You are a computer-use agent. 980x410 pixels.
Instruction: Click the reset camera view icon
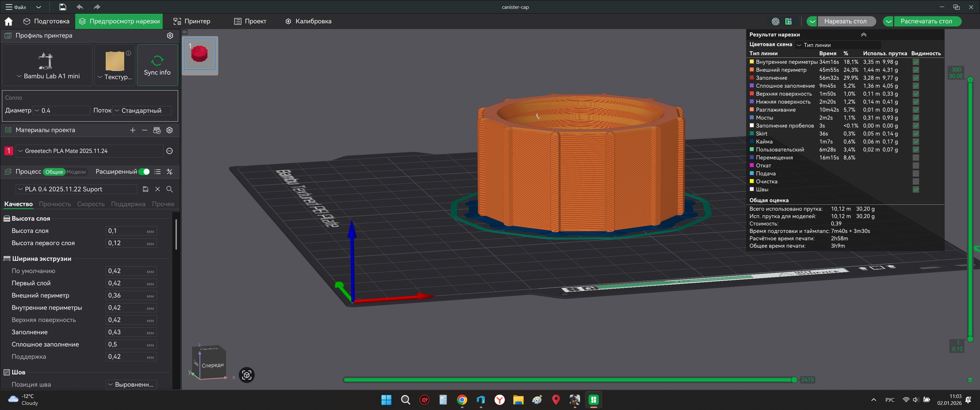click(x=246, y=375)
